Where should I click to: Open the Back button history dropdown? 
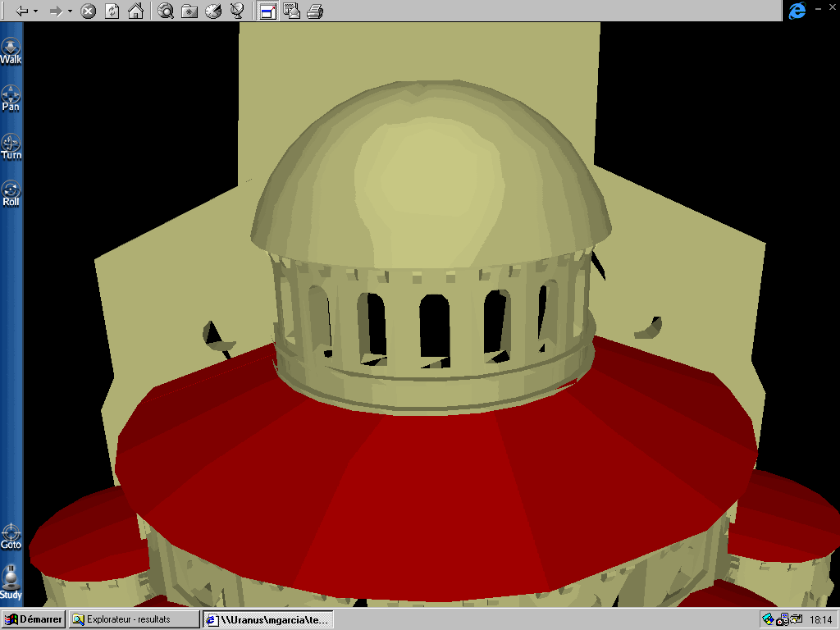click(x=36, y=11)
